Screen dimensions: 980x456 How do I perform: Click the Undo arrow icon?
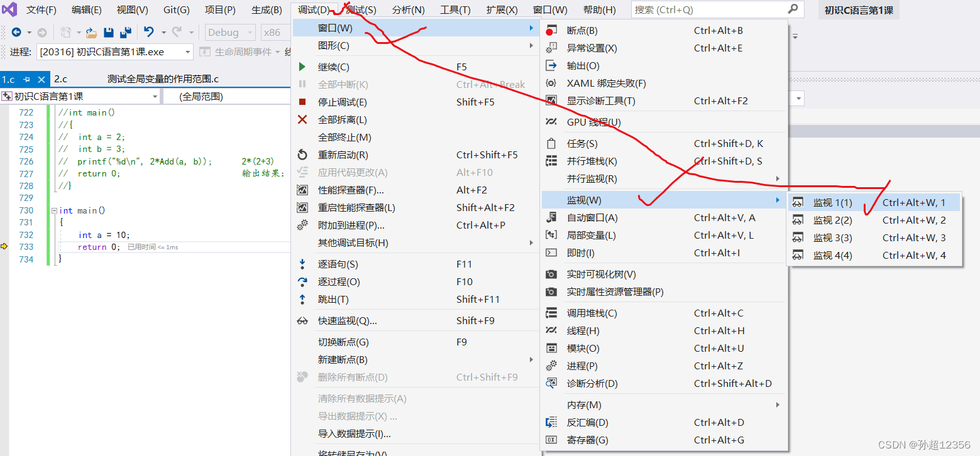coord(149,32)
